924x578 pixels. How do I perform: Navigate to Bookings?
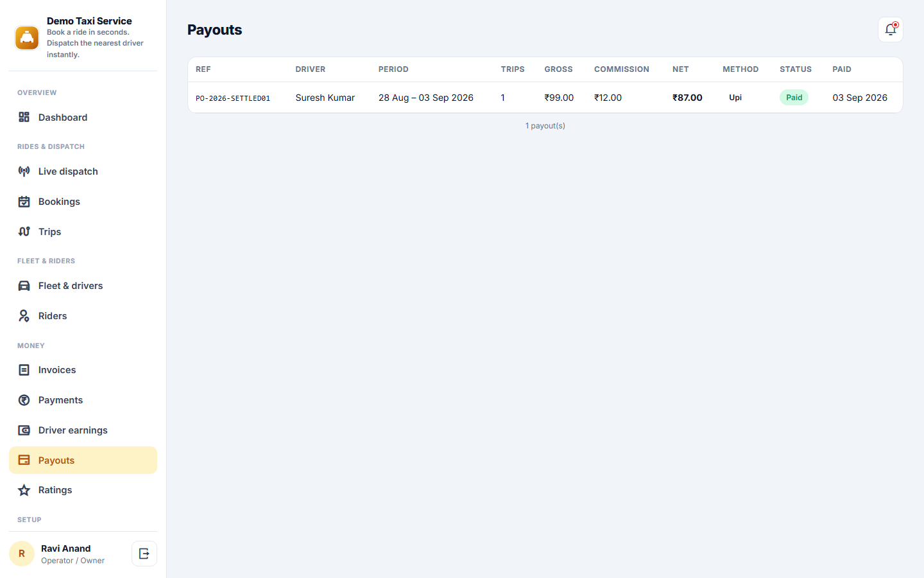pyautogui.click(x=83, y=201)
